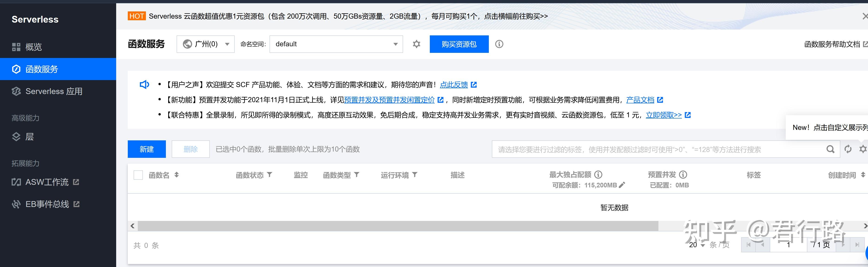
Task: Click the page number input field showing 1
Action: 788,245
